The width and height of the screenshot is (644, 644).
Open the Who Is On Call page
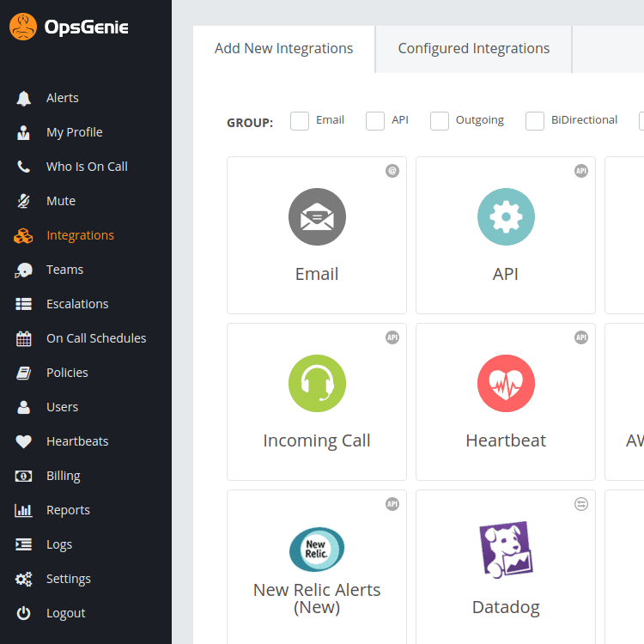coord(87,167)
